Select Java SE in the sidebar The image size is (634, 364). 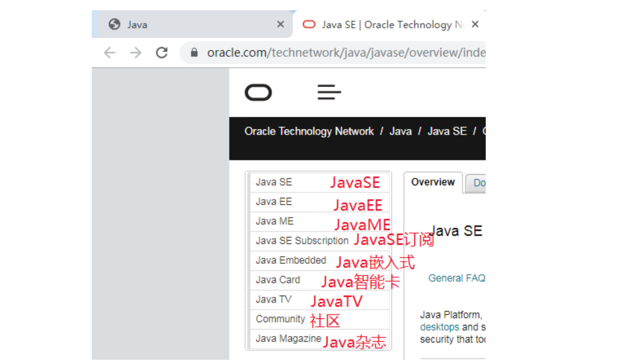click(319, 182)
